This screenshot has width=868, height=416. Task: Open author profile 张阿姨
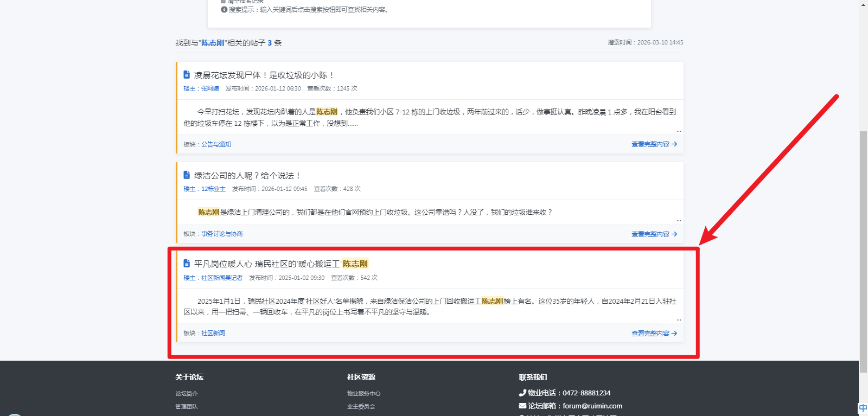point(210,88)
